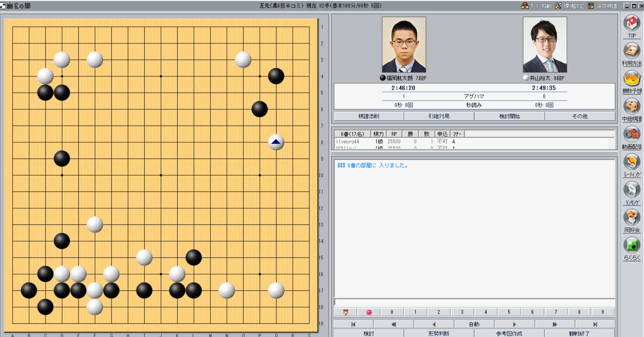Step back one move

pyautogui.click(x=434, y=324)
